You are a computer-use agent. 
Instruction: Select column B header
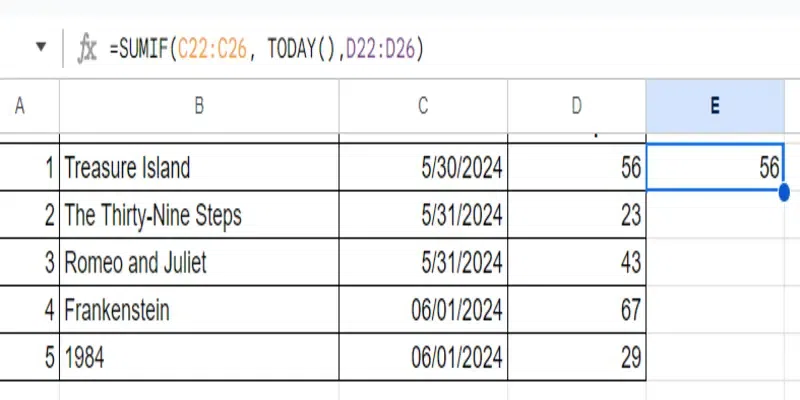point(199,106)
